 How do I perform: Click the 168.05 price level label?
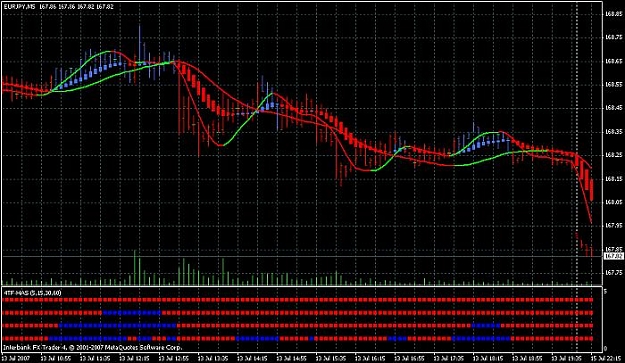click(613, 202)
